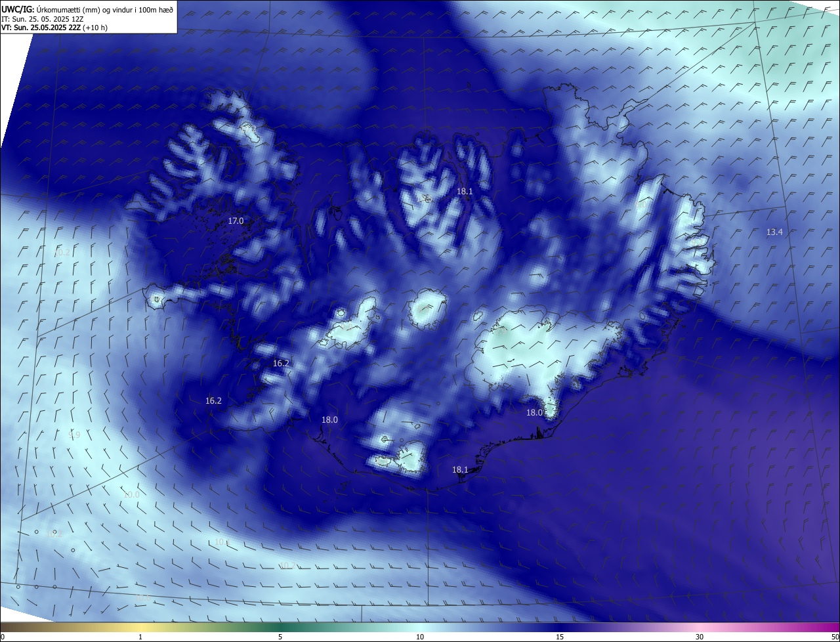Click the 13.4 value east of Iceland
This screenshot has width=840, height=642.
774,232
